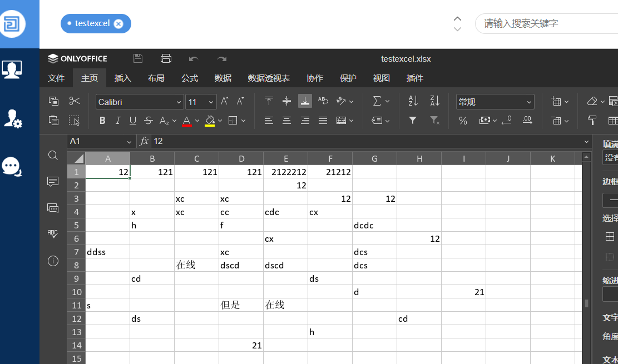This screenshot has width=618, height=364.
Task: Open the Spell Checking panel icon
Action: (x=53, y=234)
